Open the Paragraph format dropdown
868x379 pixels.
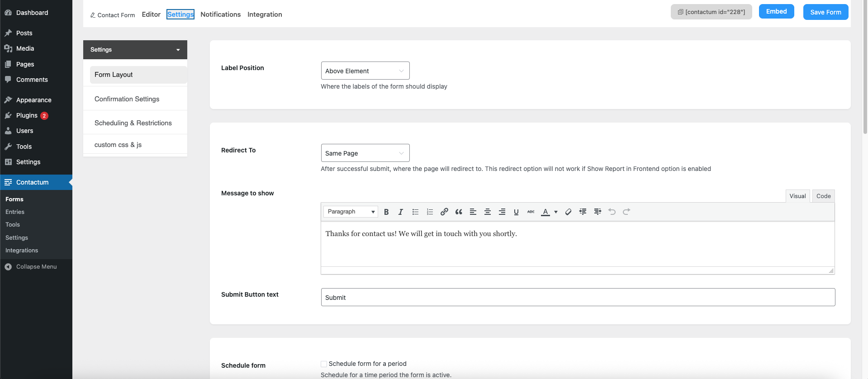click(x=351, y=212)
